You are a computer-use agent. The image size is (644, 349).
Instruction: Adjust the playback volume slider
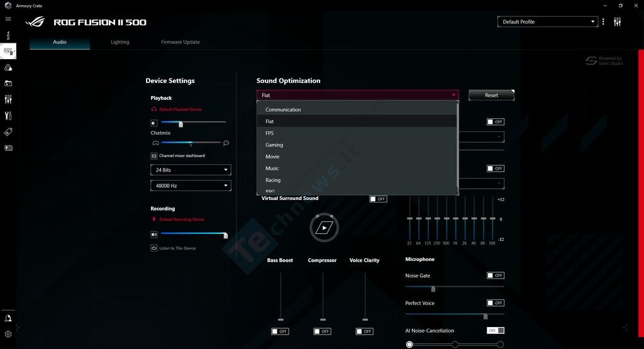194,123
